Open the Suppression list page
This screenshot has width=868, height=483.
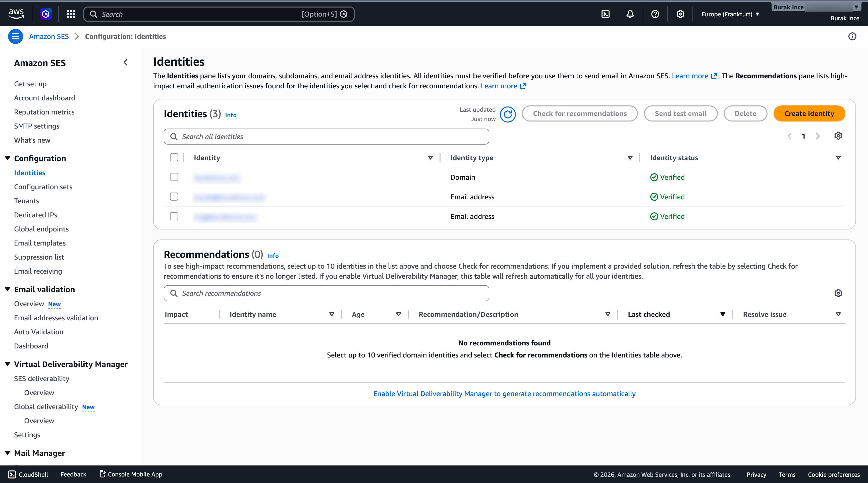pyautogui.click(x=39, y=257)
